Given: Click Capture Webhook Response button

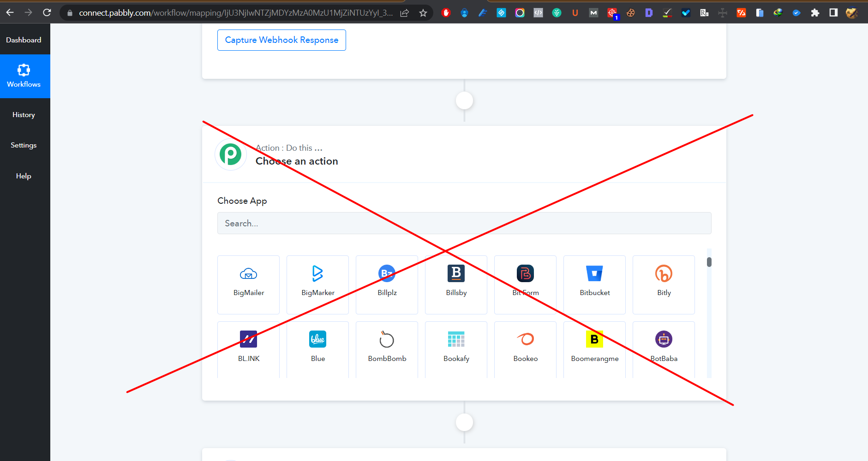Looking at the screenshot, I should coord(281,40).
